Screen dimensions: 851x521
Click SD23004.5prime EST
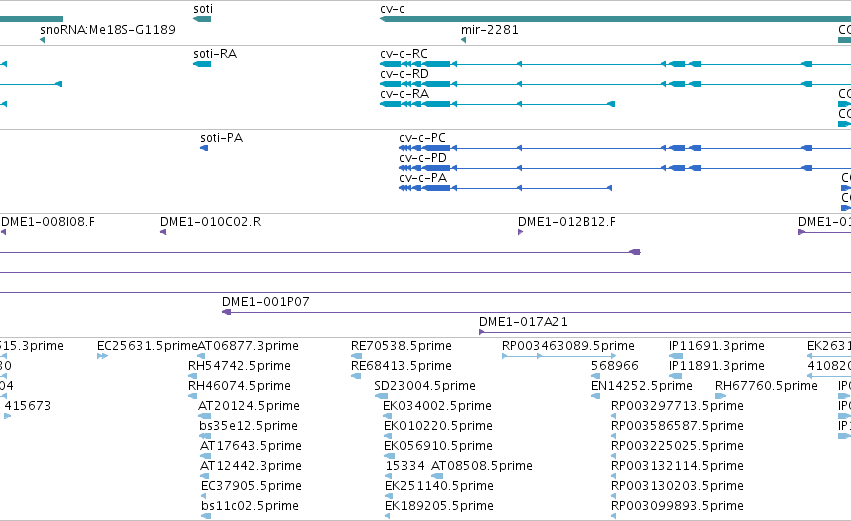point(381,396)
